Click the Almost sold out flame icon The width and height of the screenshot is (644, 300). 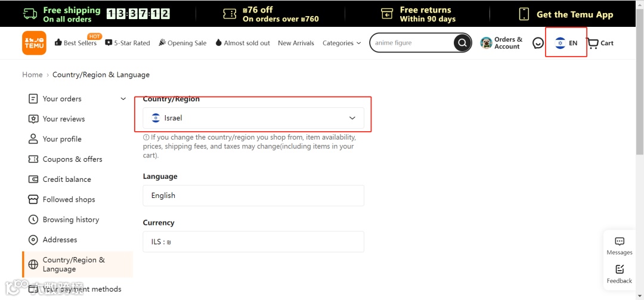pos(218,42)
